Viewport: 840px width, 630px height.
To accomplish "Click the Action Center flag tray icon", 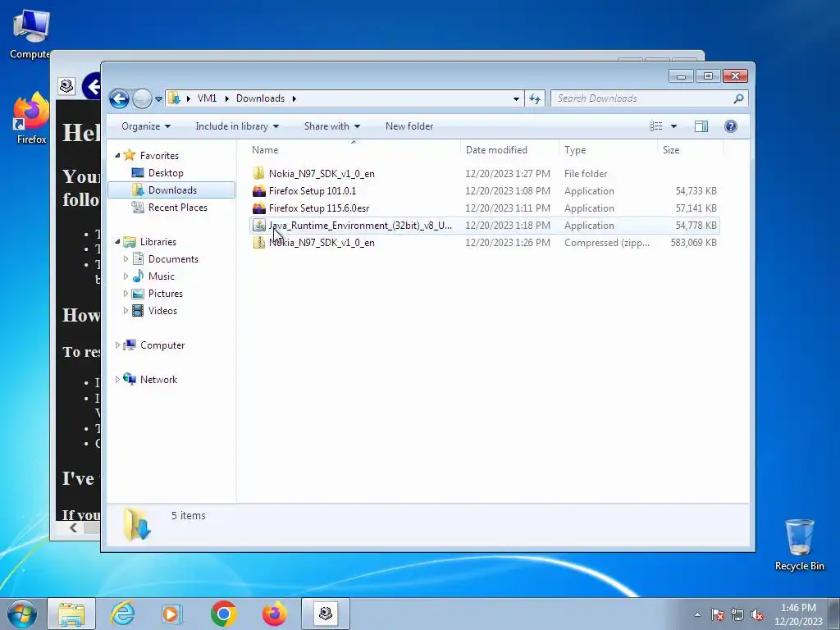I will 718,614.
